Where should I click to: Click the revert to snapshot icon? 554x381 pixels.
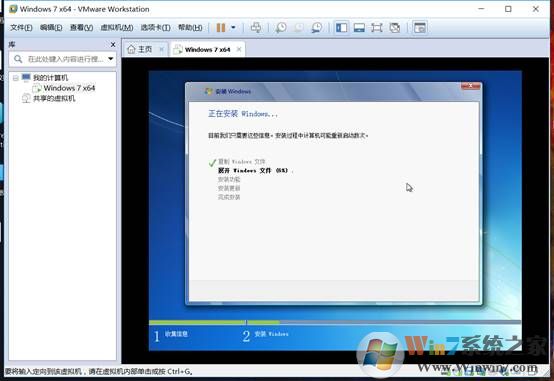pos(299,28)
